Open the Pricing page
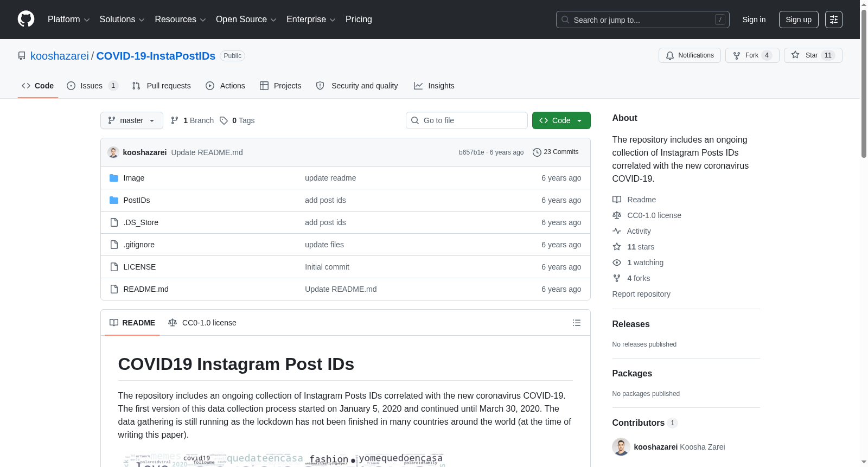The image size is (868, 467). coord(359,20)
